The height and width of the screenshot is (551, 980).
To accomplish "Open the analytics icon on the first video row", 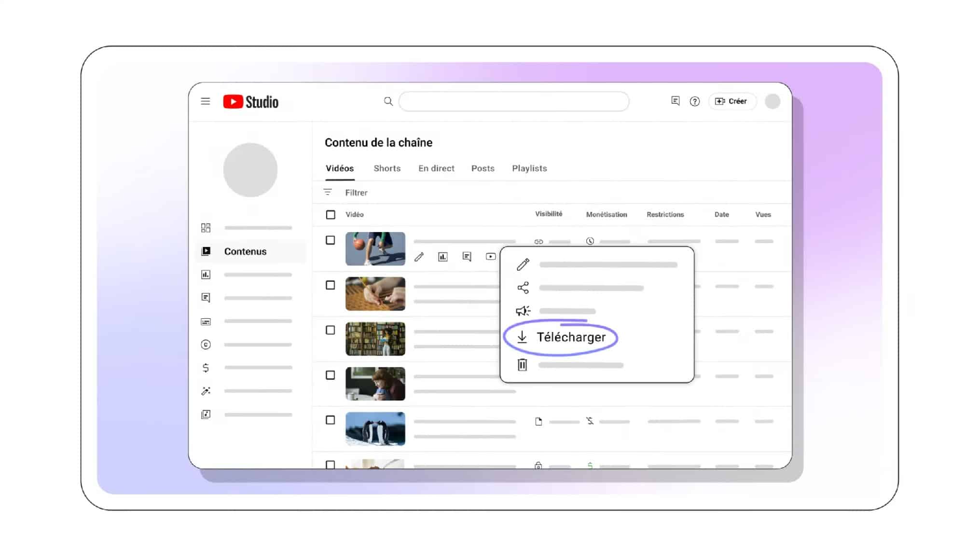I will pos(442,257).
